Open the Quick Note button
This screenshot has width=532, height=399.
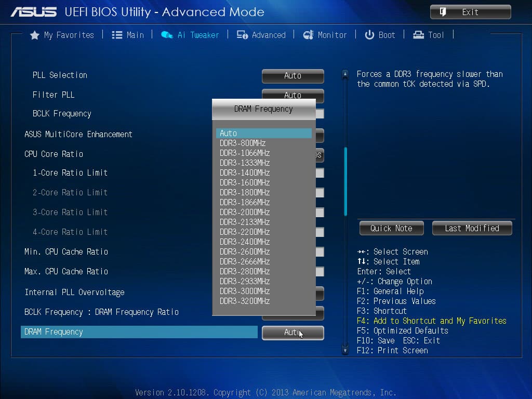(391, 229)
